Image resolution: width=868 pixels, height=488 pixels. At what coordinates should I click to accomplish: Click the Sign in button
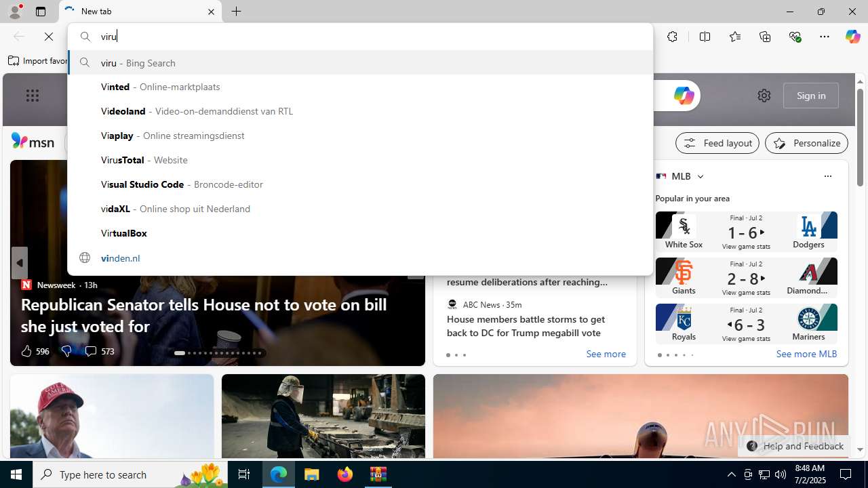tap(811, 96)
